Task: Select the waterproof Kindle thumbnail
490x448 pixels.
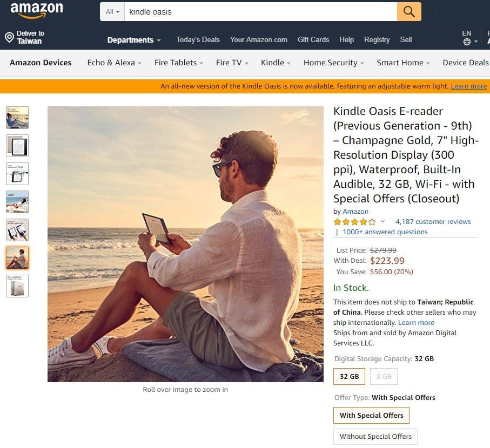Action: click(17, 174)
